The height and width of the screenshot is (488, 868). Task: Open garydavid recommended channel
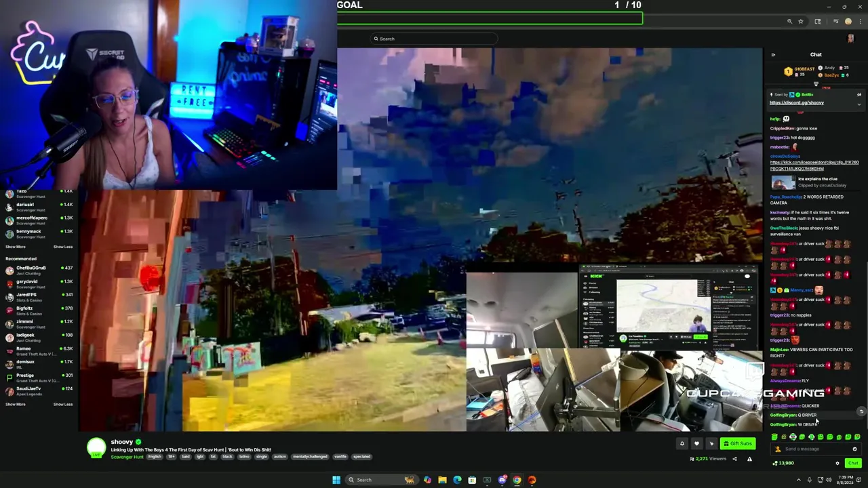[x=39, y=283]
